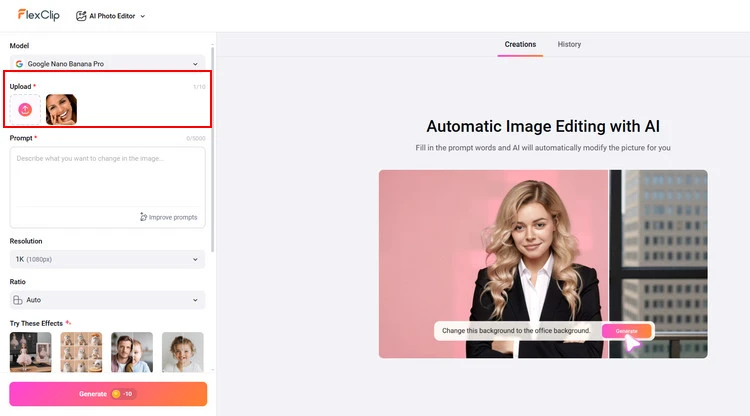Click the sparkle icon next to Try These Effects

pos(68,323)
